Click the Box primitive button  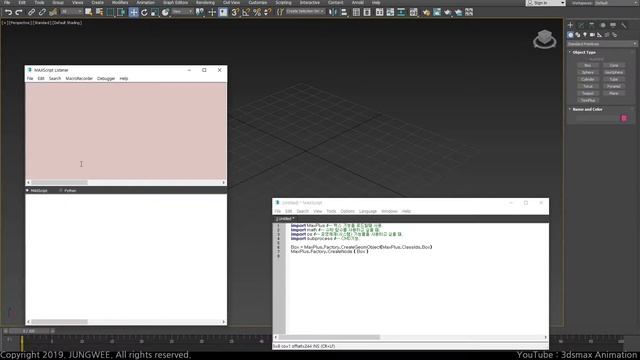point(588,65)
